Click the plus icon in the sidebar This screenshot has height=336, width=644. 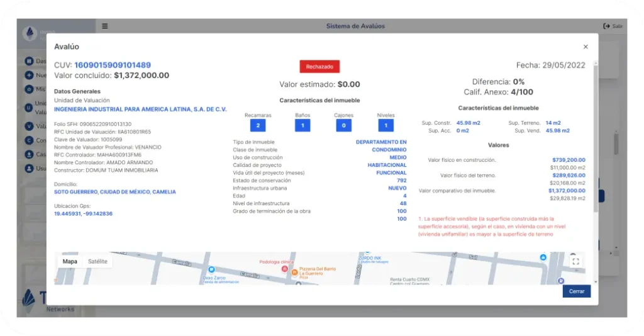pyautogui.click(x=29, y=75)
